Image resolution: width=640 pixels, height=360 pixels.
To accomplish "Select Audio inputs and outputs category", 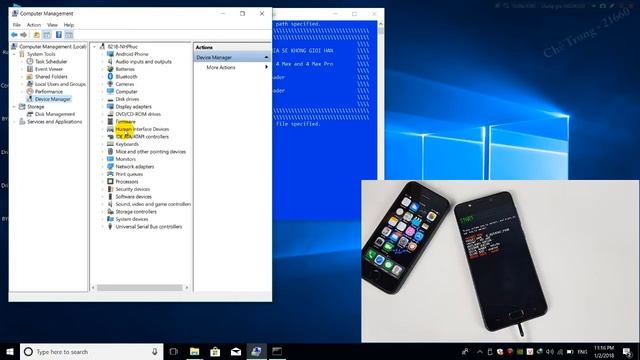I will tap(143, 62).
